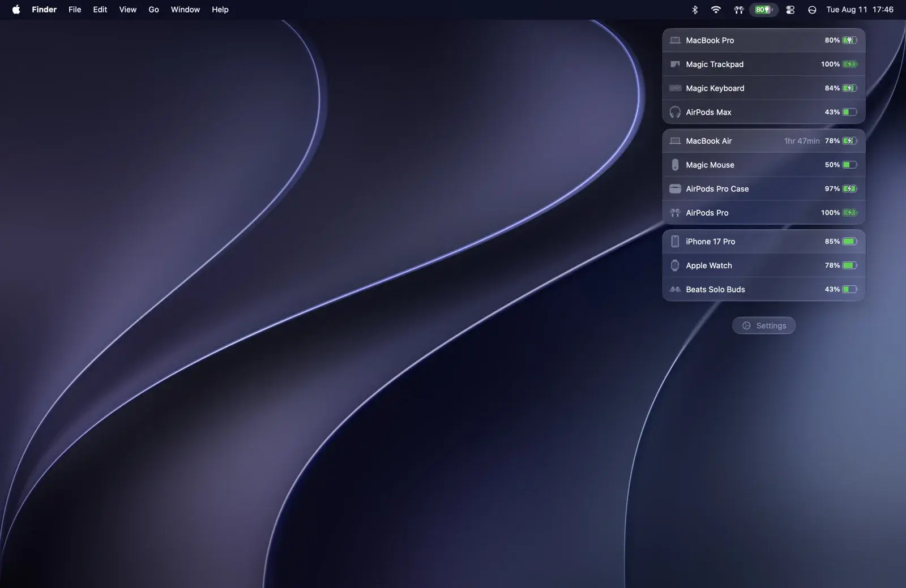The width and height of the screenshot is (906, 588).
Task: Open Control Center from menu bar
Action: [x=790, y=10]
